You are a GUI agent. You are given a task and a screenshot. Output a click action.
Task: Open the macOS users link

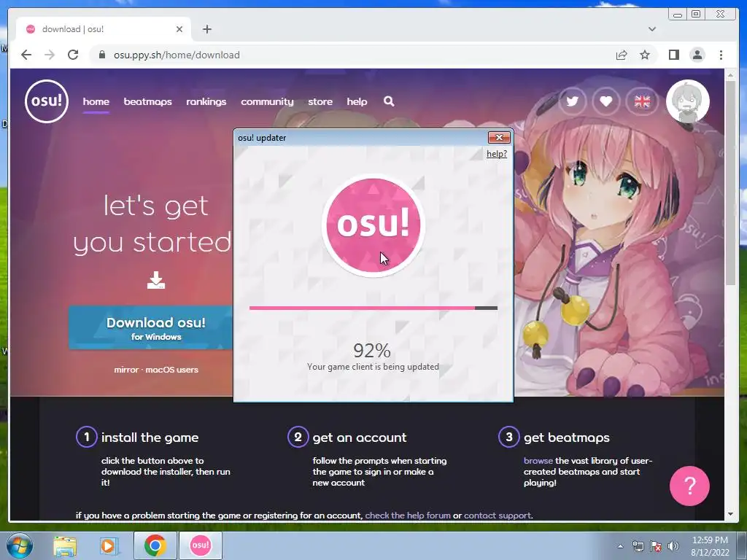click(x=171, y=370)
